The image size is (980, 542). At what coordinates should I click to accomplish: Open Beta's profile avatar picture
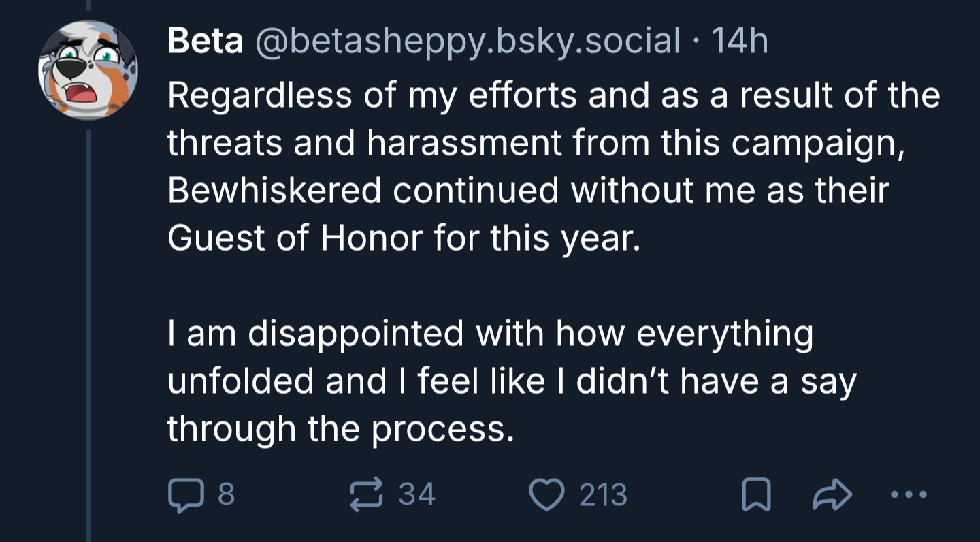tap(88, 69)
